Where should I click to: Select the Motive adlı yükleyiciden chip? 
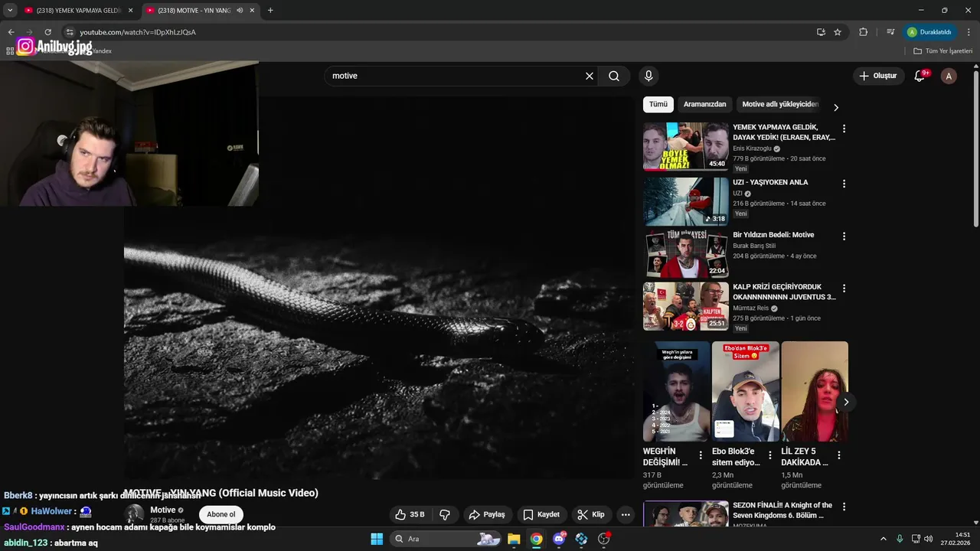point(780,105)
